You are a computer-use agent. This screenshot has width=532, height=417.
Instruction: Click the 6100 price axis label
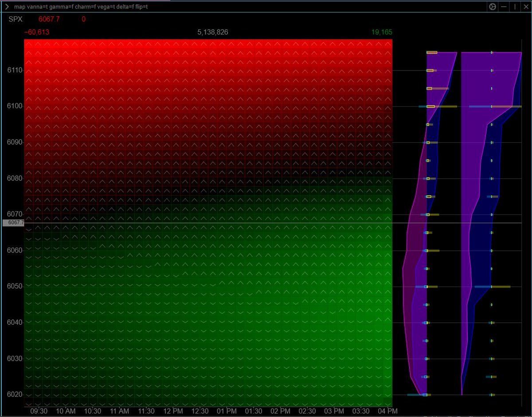pos(15,106)
